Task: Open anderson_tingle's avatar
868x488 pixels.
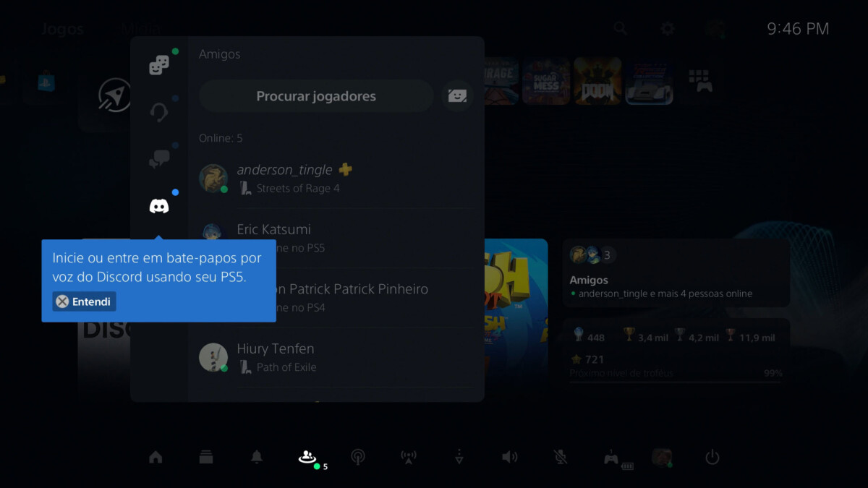Action: pos(213,179)
